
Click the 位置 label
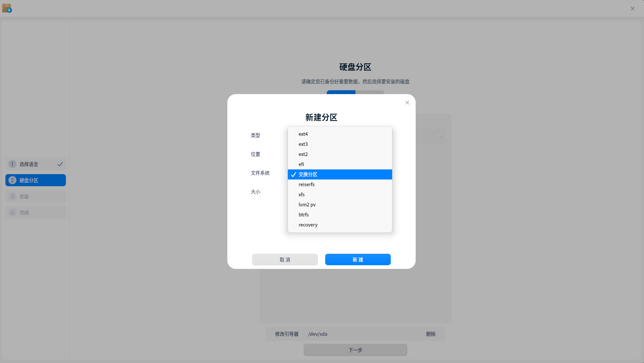tap(256, 154)
